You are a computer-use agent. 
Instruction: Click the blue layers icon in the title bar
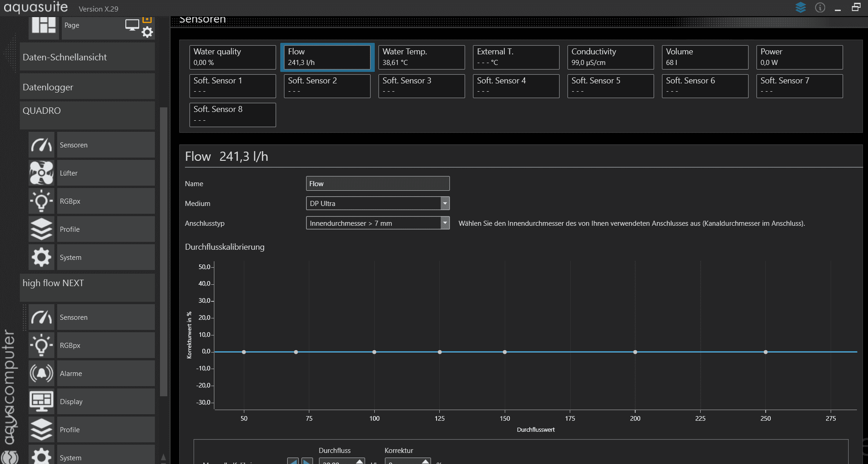(x=801, y=7)
